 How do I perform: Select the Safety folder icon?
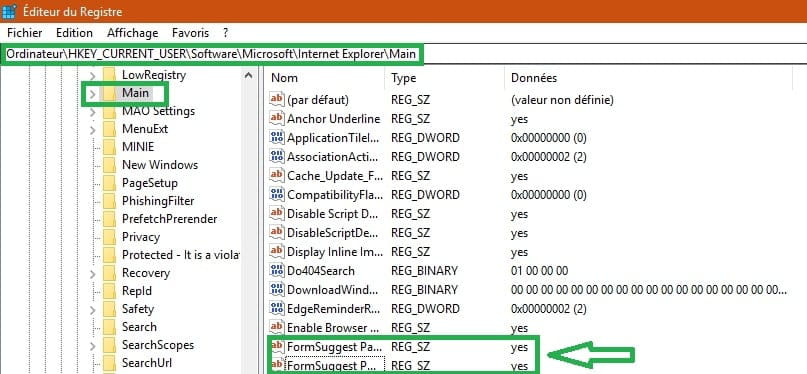[x=109, y=309]
